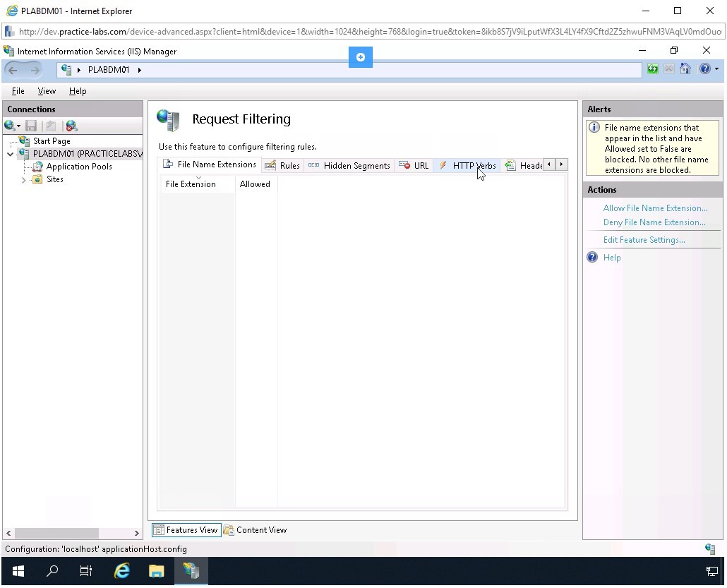This screenshot has width=727, height=588.
Task: Click the Windows Start button
Action: (17, 571)
